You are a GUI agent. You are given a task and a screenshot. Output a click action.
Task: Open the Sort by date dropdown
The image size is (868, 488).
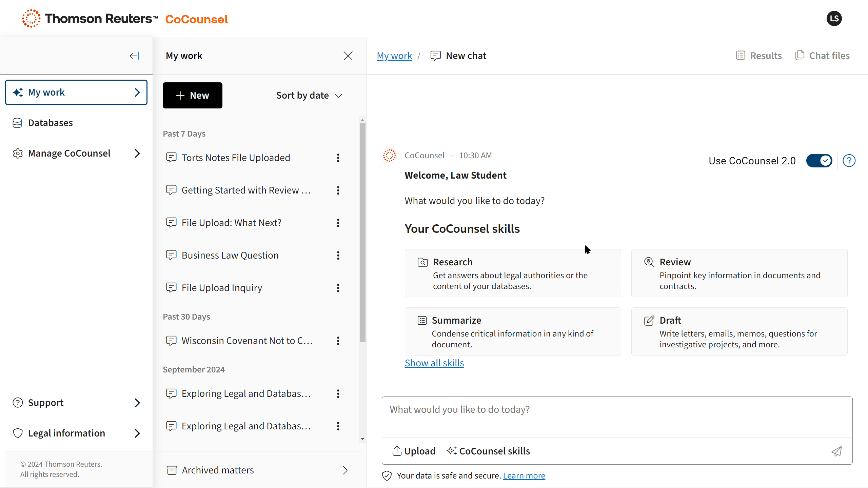pos(309,96)
